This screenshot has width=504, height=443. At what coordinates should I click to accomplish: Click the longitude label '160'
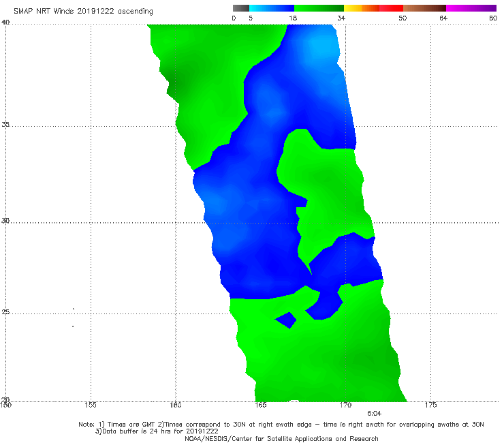176,405
